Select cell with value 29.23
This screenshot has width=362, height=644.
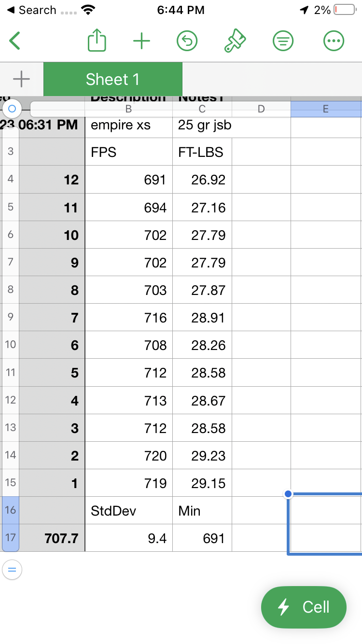pyautogui.click(x=202, y=455)
